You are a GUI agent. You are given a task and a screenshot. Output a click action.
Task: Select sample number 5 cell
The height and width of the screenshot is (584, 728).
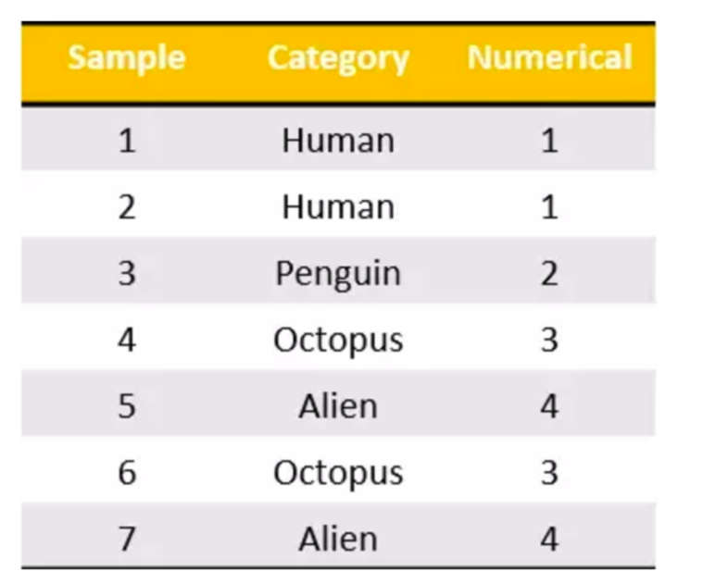coord(127,406)
